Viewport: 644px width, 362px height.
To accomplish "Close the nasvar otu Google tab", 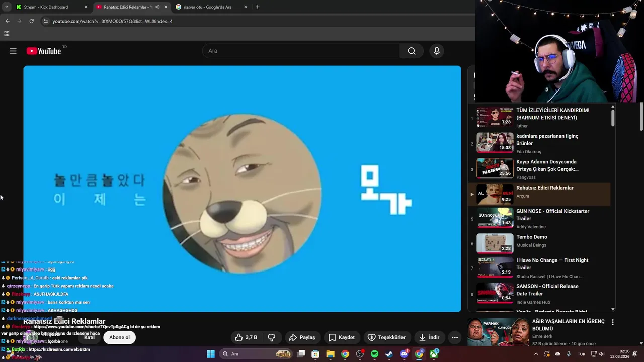I will [246, 7].
